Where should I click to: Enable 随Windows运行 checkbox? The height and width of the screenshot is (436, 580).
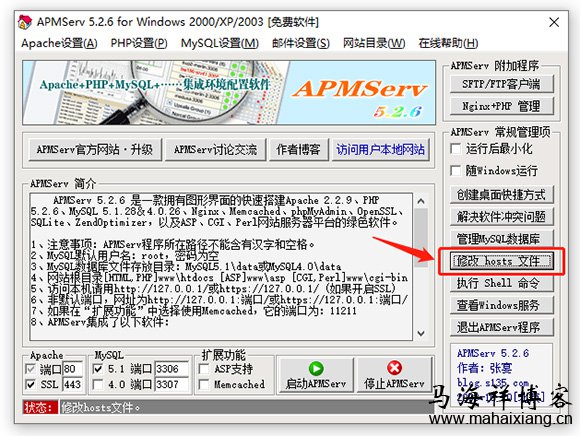(456, 171)
